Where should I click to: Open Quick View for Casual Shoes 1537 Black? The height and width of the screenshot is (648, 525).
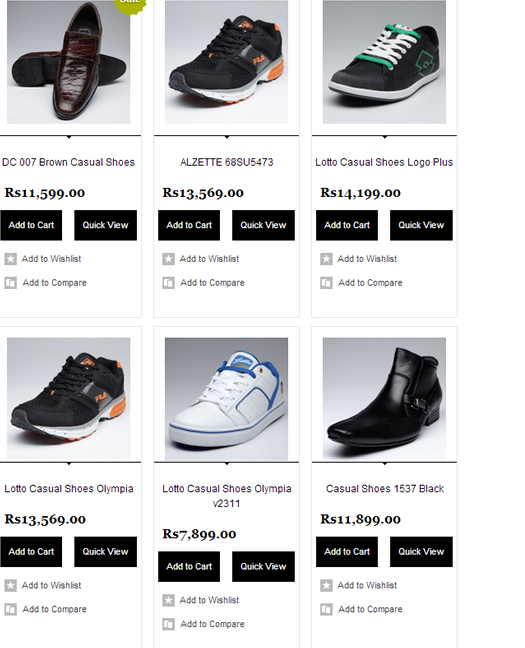421,552
